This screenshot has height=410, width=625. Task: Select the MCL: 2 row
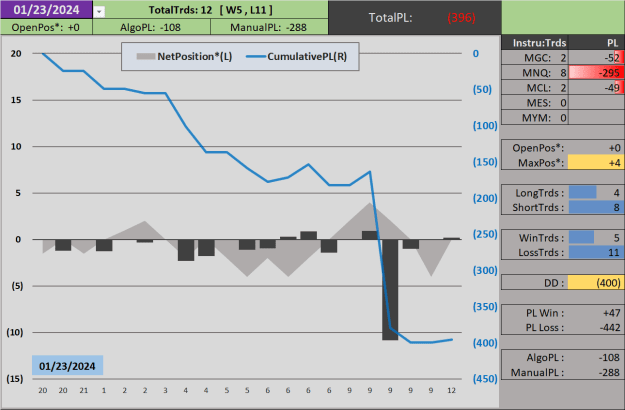tap(534, 88)
